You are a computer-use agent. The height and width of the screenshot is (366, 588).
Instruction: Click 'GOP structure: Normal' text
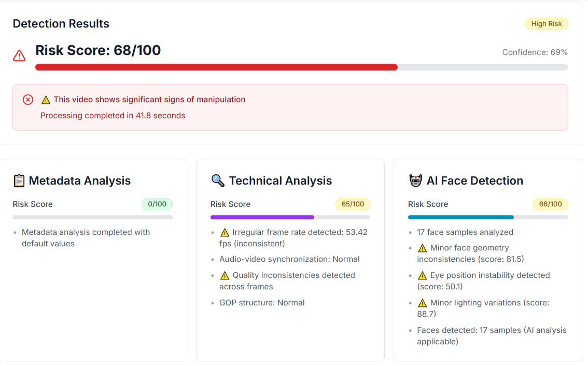coord(262,303)
